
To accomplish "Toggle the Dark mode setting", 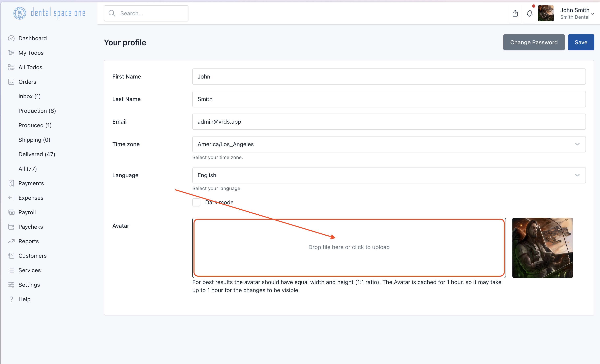I will 196,202.
